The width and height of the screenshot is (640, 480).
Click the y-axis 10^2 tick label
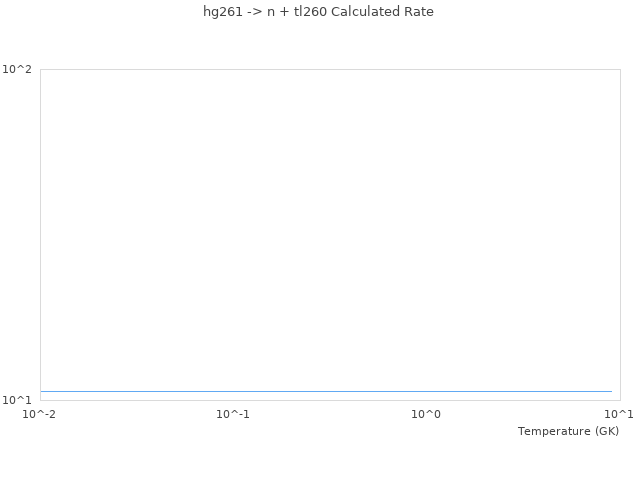point(17,69)
